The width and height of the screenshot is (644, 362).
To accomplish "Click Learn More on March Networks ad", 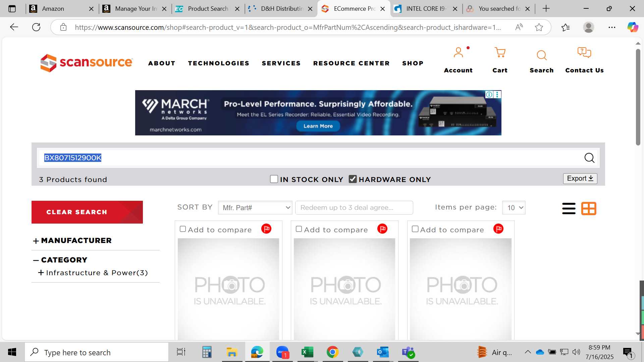I will point(318,126).
